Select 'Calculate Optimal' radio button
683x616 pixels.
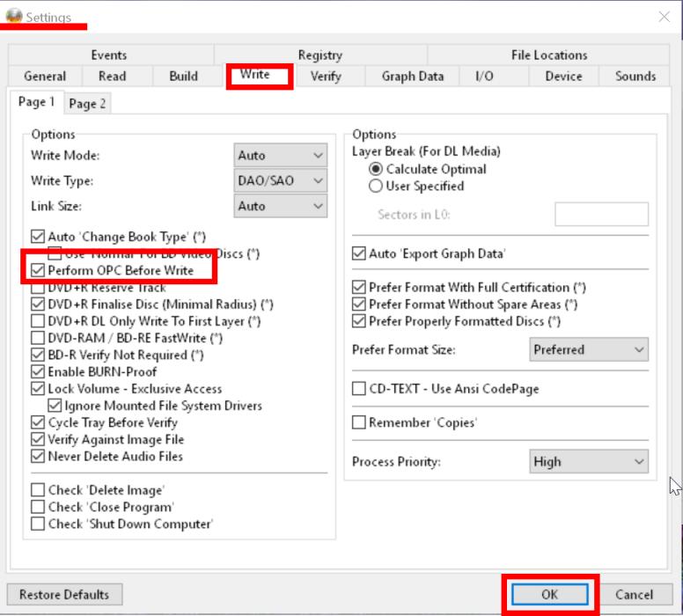tap(377, 169)
